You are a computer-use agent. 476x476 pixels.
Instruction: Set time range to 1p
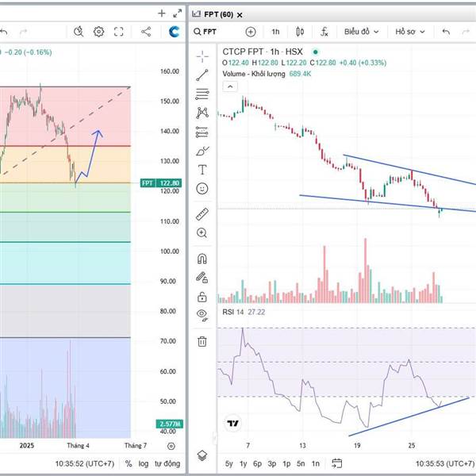coord(286,463)
